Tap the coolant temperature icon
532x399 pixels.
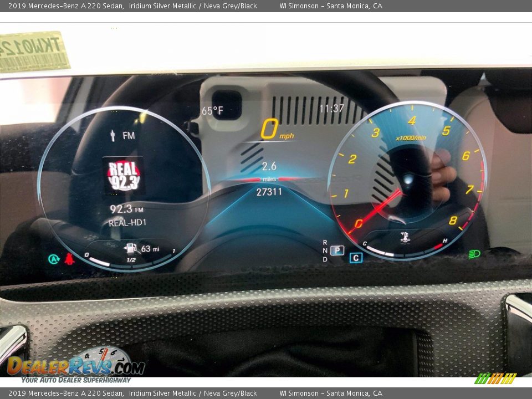pyautogui.click(x=405, y=237)
